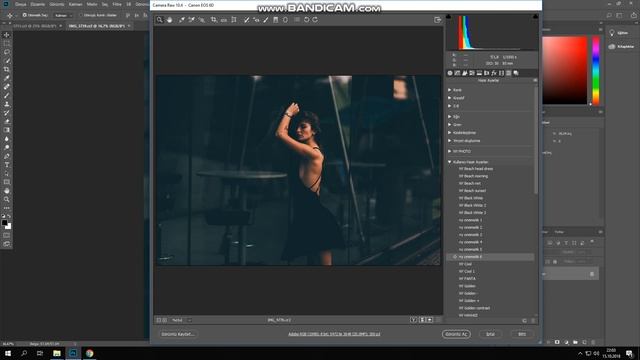This screenshot has width=640, height=360.
Task: Choose the Graduated Filter tool
Action: (276, 20)
